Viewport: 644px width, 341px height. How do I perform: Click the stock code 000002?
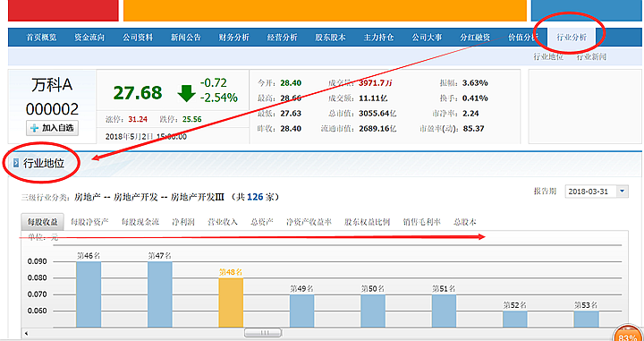click(52, 109)
